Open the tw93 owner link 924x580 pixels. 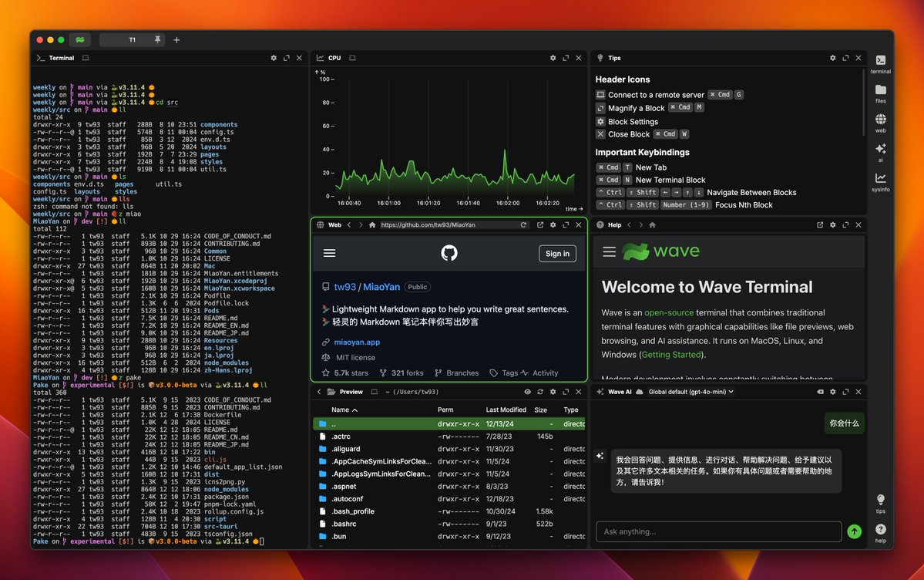point(344,287)
